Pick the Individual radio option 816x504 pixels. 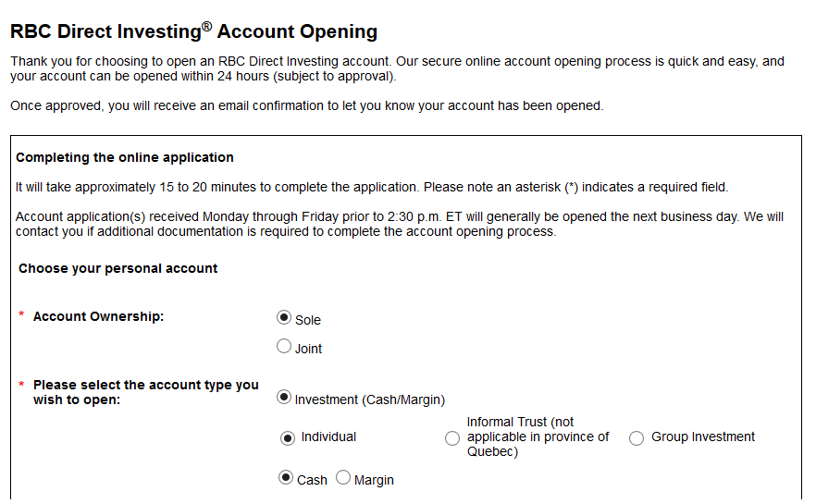(288, 437)
